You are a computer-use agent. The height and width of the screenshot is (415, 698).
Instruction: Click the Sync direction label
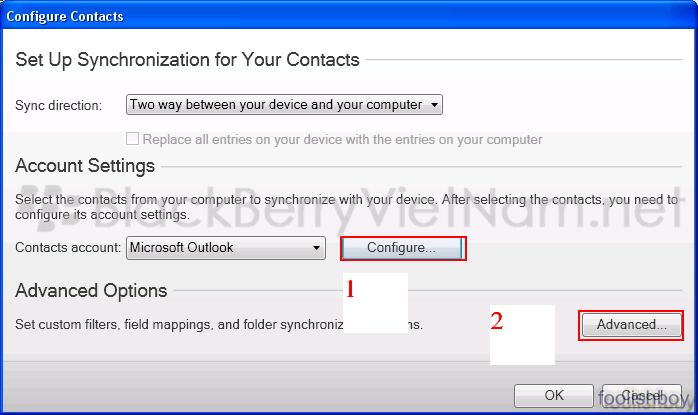pyautogui.click(x=58, y=106)
